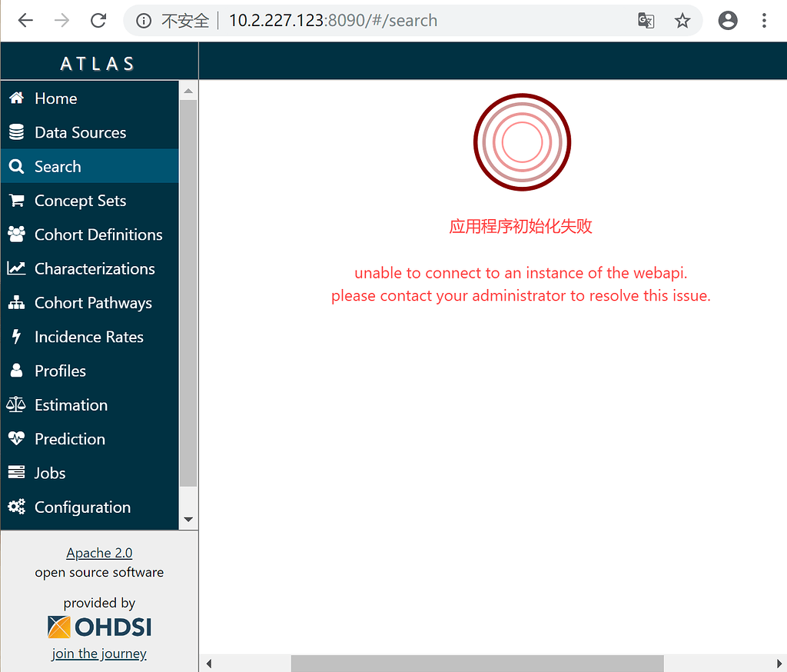Open the Incidence Rates section
This screenshot has width=787, height=672.
(88, 337)
